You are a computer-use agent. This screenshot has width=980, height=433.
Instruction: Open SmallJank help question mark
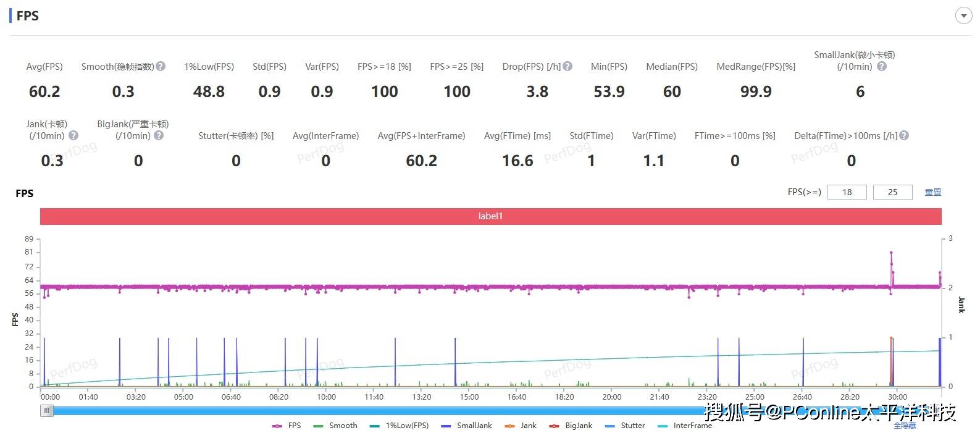pos(882,66)
